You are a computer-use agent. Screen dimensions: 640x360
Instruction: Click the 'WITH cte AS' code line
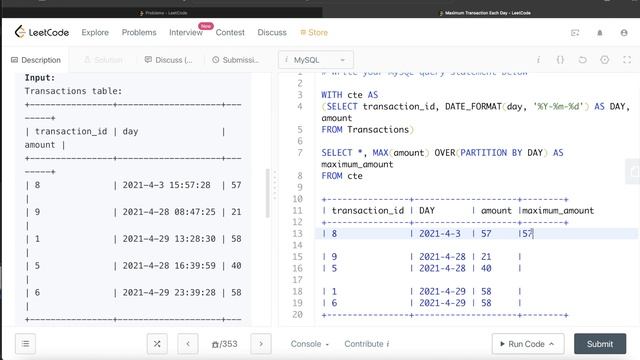(350, 95)
